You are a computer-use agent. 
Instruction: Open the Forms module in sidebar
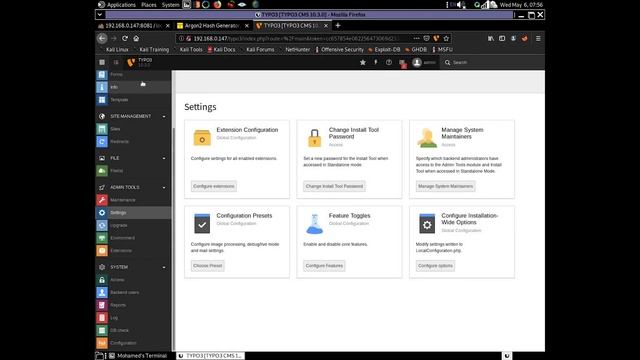(x=133, y=75)
